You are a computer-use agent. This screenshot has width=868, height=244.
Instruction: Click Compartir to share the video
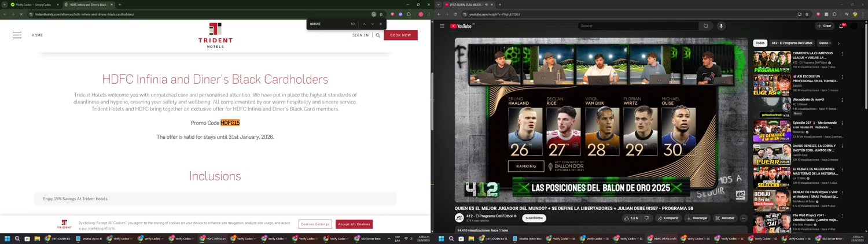click(668, 218)
